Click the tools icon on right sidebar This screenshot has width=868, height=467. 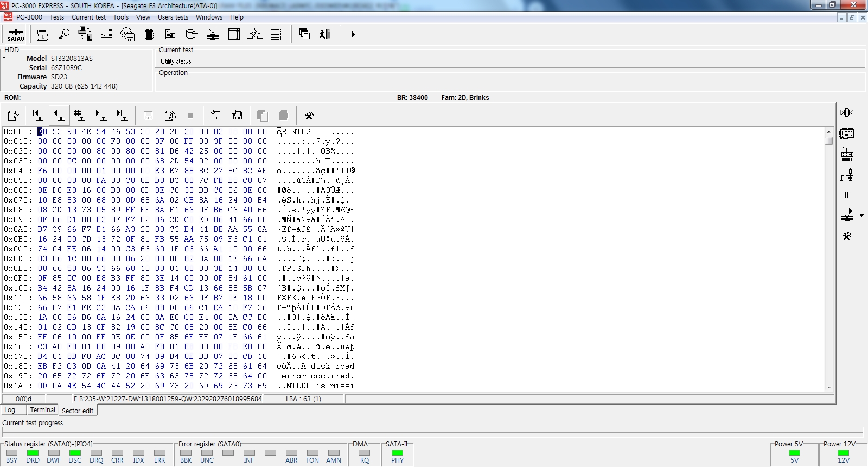point(847,236)
